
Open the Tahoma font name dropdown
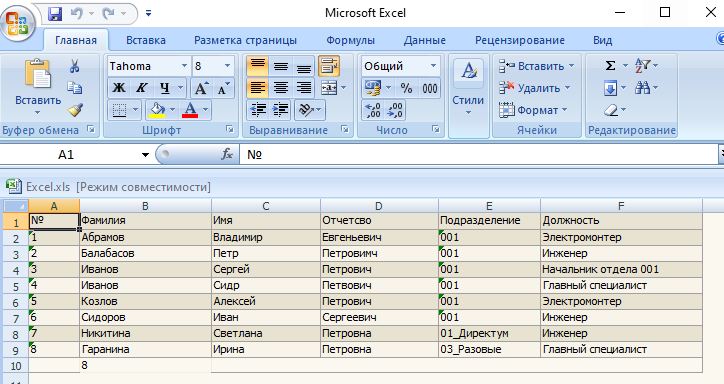184,66
